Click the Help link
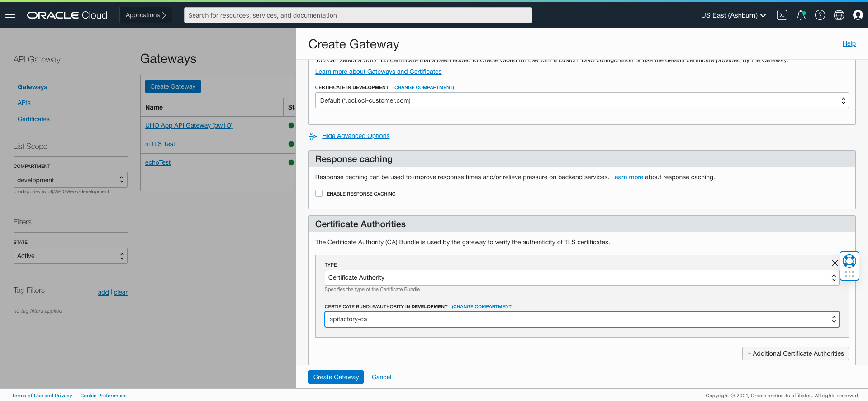Viewport: 868px width, 401px height. click(x=849, y=43)
